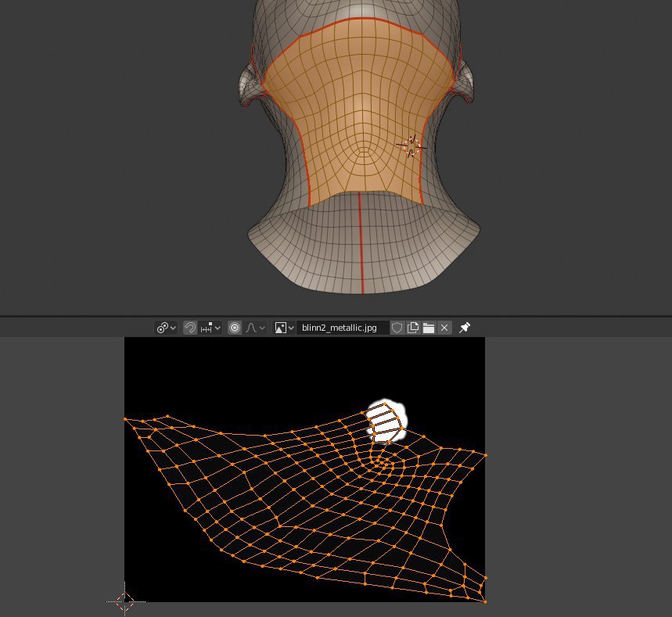The width and height of the screenshot is (672, 617).
Task: Open the proportional falloff curve dropdown
Action: [x=255, y=328]
